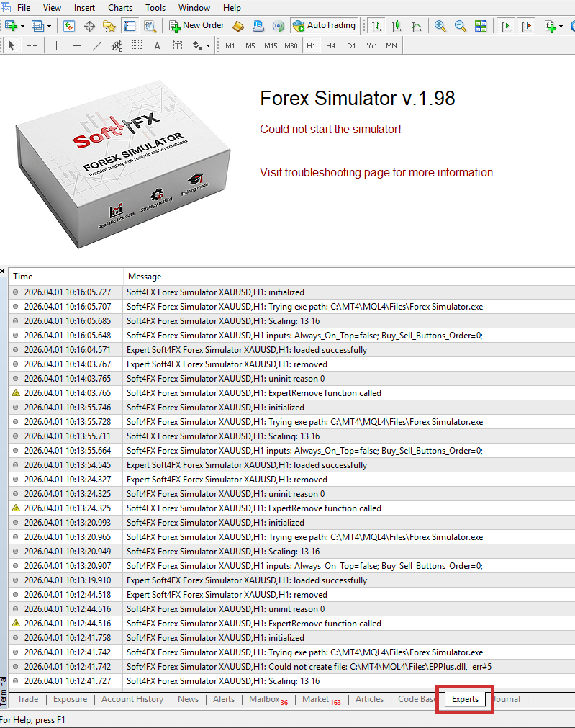The height and width of the screenshot is (728, 575).
Task: Select the Text tool A
Action: coord(158,45)
